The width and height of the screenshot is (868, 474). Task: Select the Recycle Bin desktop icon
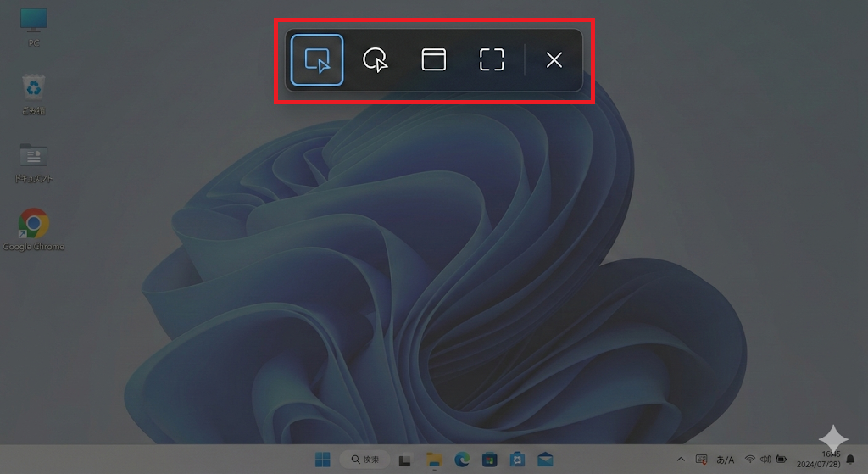pos(34,93)
